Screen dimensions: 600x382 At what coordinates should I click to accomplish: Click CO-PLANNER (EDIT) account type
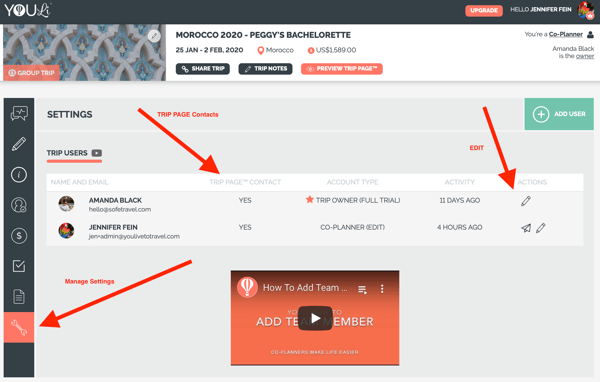[352, 227]
